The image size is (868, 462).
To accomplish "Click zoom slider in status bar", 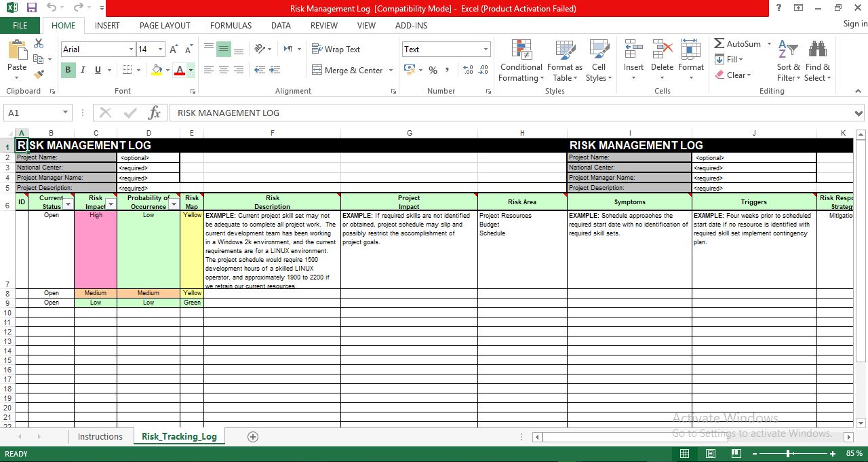I will tap(788, 453).
